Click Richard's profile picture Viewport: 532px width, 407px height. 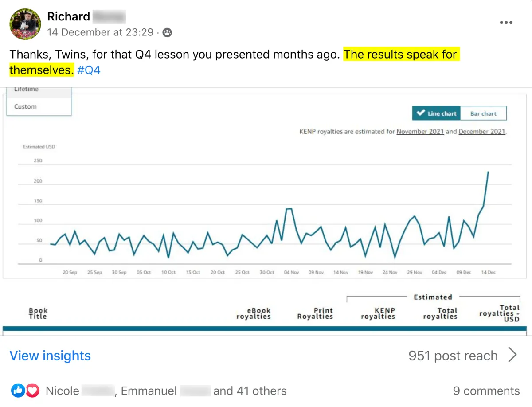[x=25, y=24]
